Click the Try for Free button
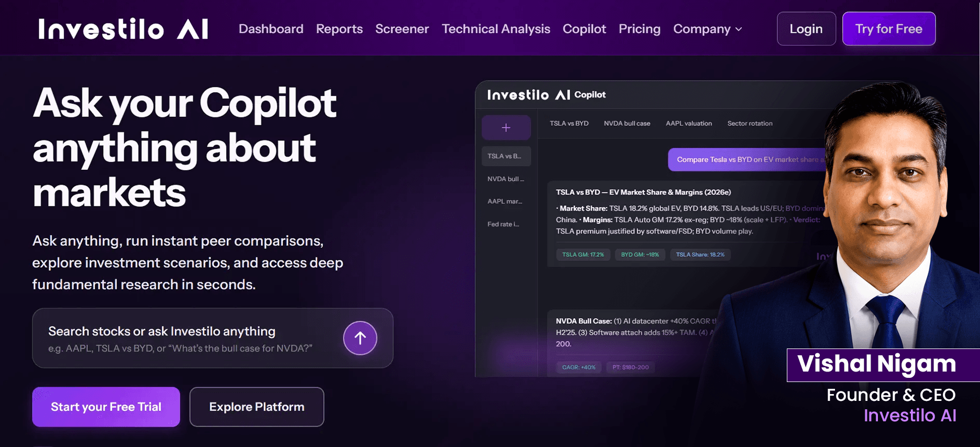This screenshot has height=447, width=980. tap(889, 29)
